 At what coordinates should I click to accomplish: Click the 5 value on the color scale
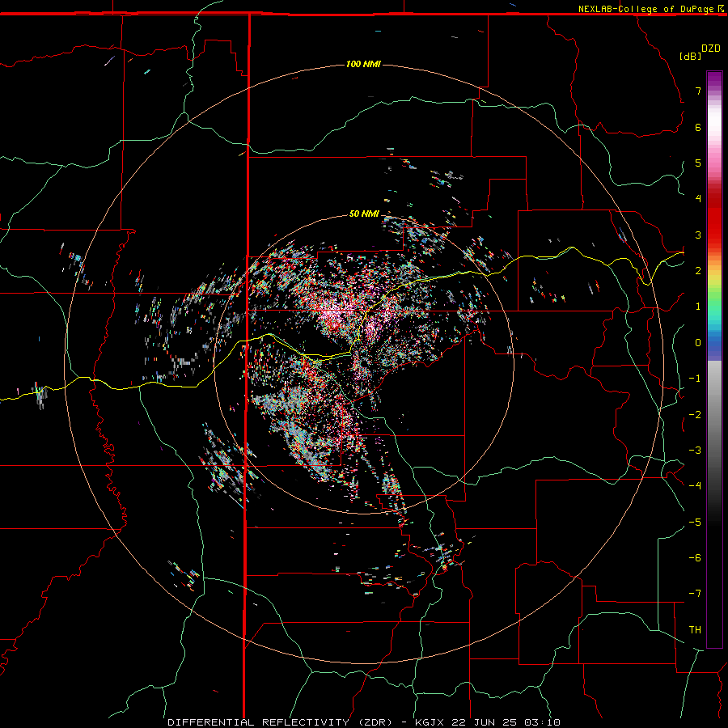coord(698,163)
